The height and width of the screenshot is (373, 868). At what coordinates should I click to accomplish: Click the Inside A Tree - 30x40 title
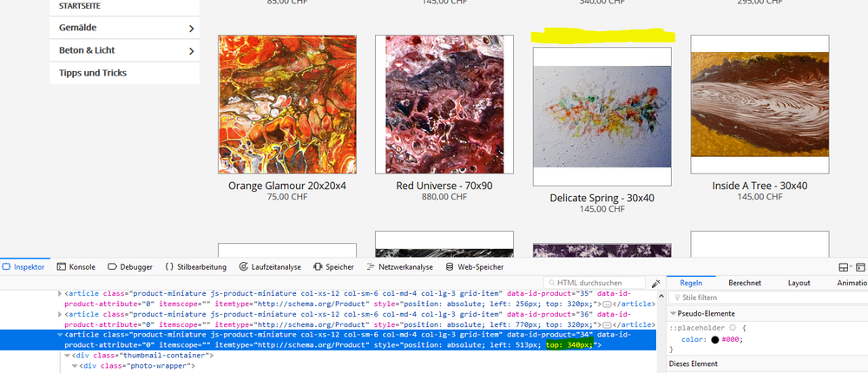coord(759,186)
